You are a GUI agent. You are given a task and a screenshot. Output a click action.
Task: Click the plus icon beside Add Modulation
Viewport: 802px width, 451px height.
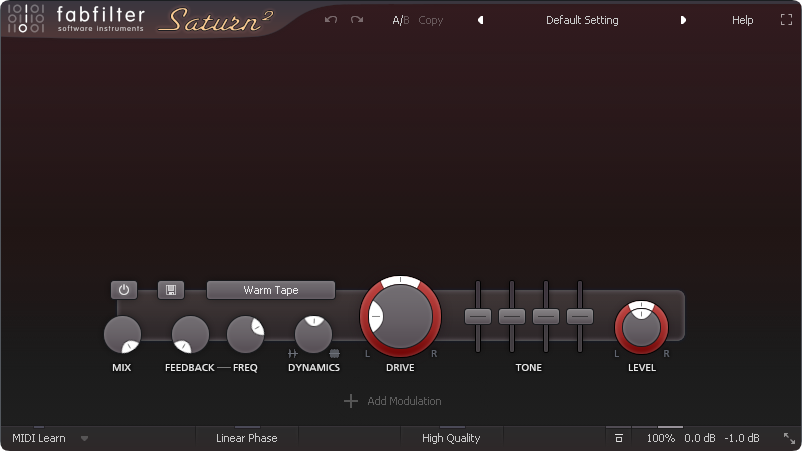point(351,401)
